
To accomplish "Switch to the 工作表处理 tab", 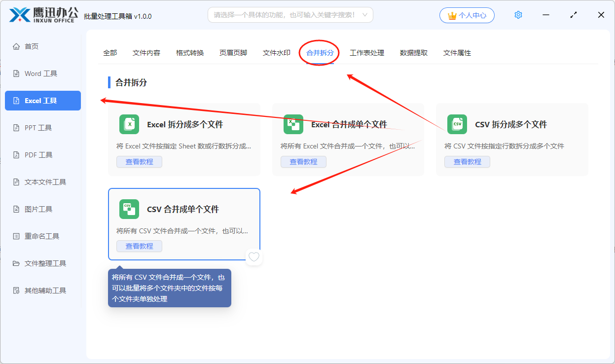I will click(x=368, y=52).
